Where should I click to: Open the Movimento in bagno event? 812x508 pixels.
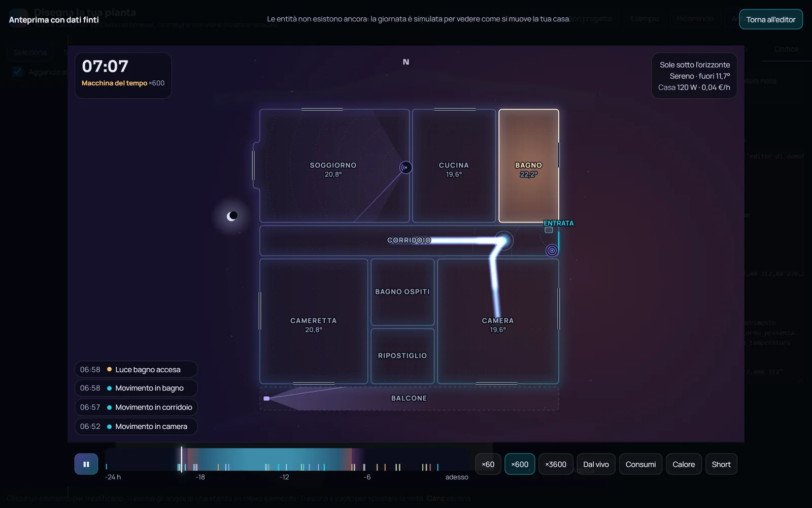(136, 388)
